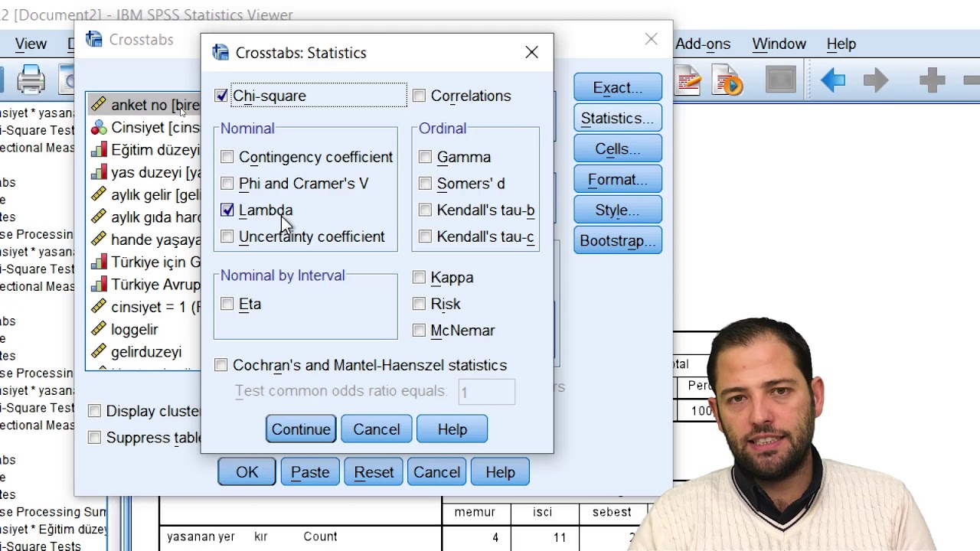Check the Risk checkbox
The image size is (980, 551).
(419, 304)
